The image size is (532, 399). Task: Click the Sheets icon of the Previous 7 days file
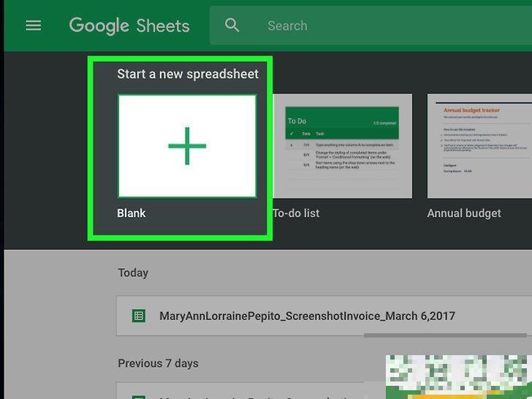(x=138, y=395)
